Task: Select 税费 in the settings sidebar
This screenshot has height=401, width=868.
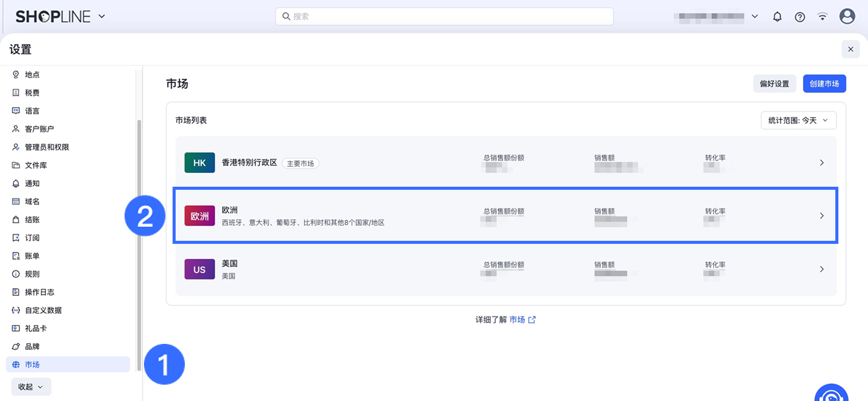Action: point(32,93)
